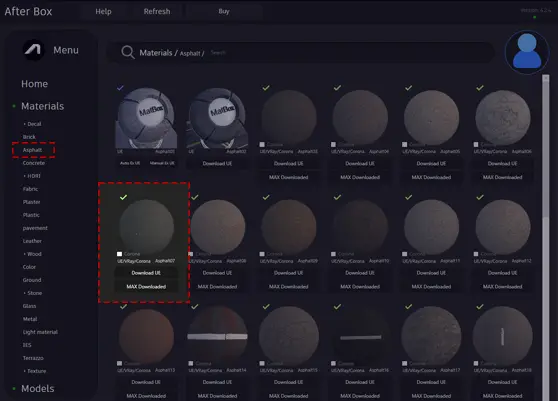Click the Refresh menu item
Screen dimensions: 558x401
(157, 11)
